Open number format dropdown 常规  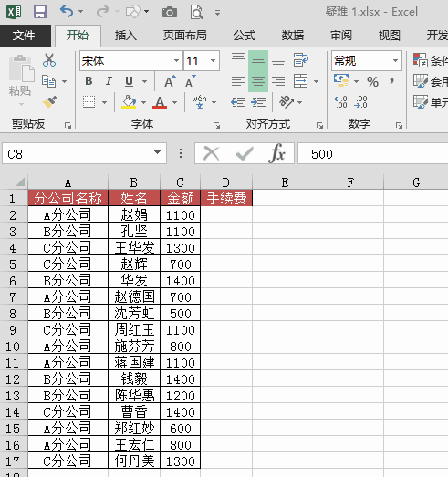[x=395, y=60]
